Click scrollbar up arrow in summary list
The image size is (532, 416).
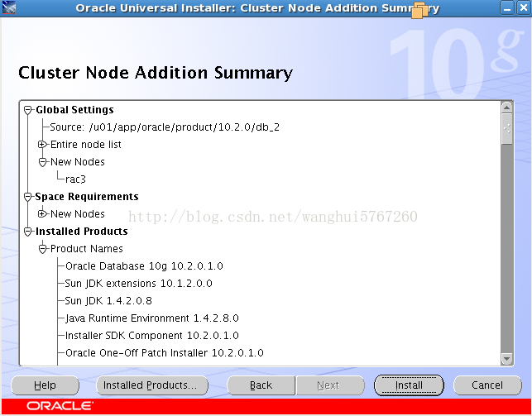click(506, 108)
